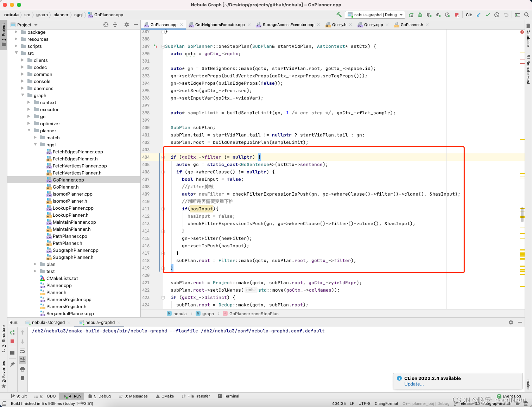Commit changes using the green checkmark icon
Image resolution: width=532 pixels, height=407 pixels.
pyautogui.click(x=488, y=15)
